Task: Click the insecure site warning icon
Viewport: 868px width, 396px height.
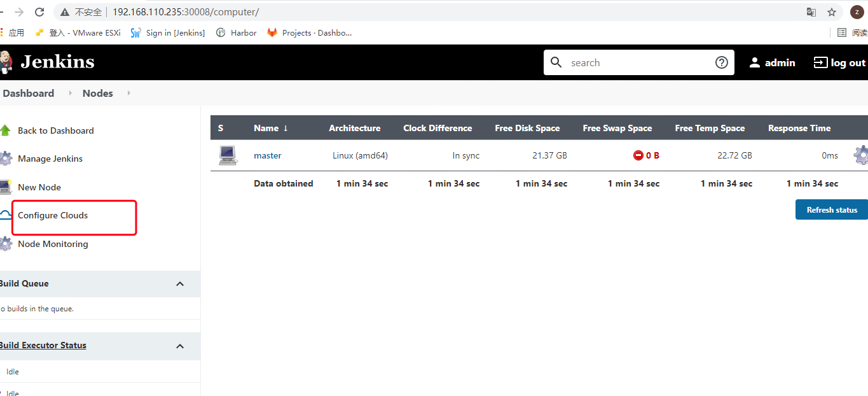Action: point(65,12)
